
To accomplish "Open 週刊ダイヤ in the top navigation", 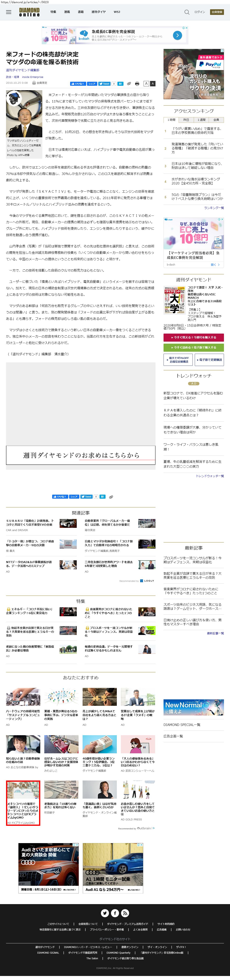I will click(x=99, y=12).
